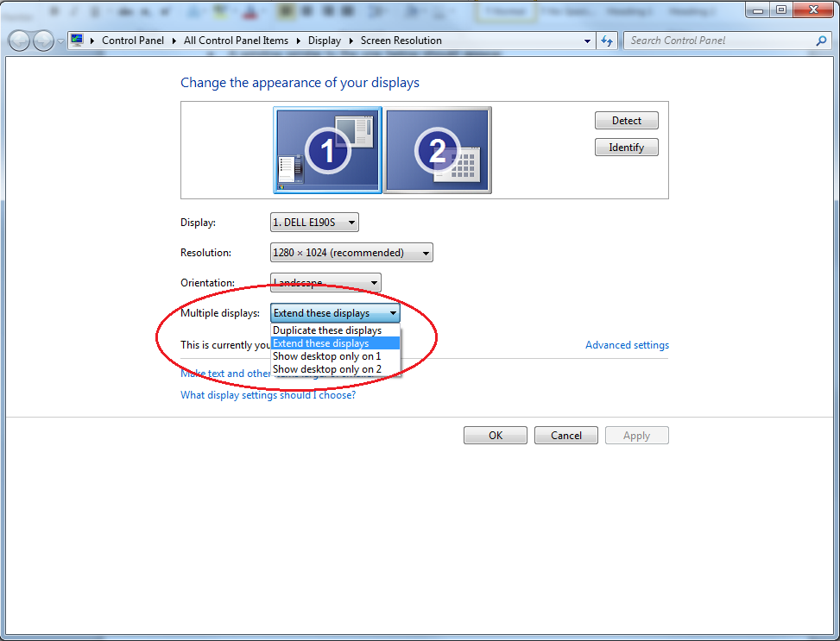The width and height of the screenshot is (840, 641).
Task: Confirm changes with the OK button
Action: (495, 436)
